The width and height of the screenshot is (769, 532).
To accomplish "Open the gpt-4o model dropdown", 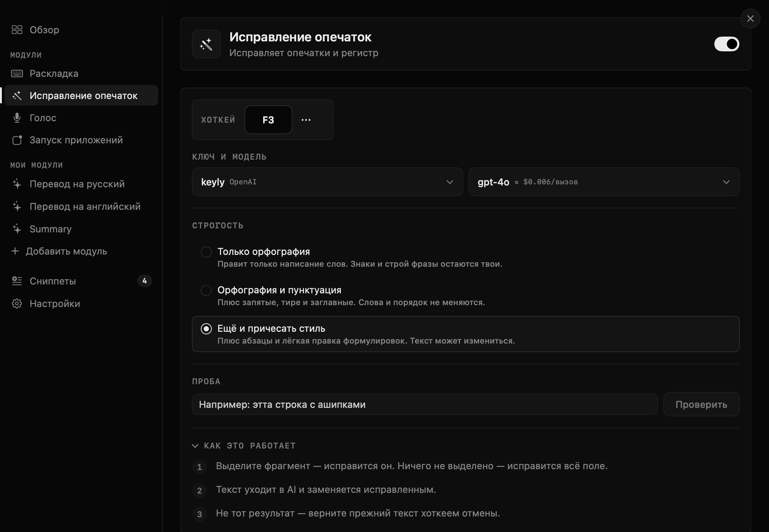I will (x=604, y=182).
